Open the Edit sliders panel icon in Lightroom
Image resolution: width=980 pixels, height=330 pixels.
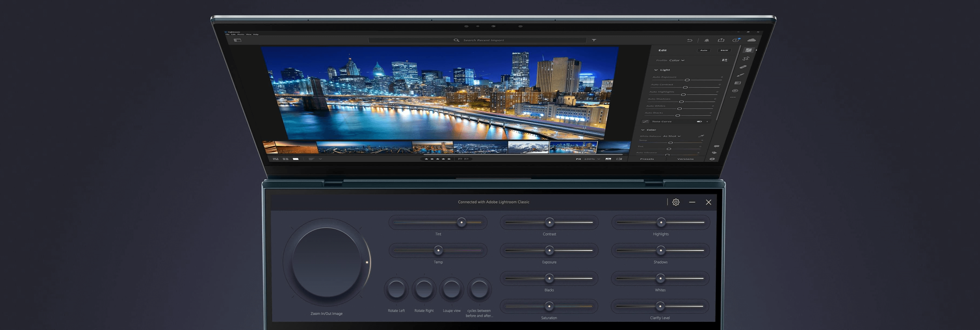click(748, 50)
